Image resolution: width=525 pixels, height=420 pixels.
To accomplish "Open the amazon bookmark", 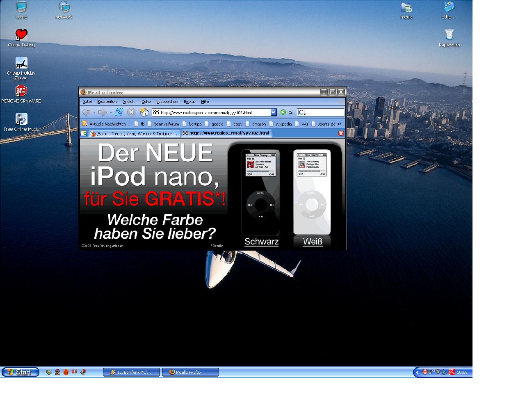I will 256,124.
